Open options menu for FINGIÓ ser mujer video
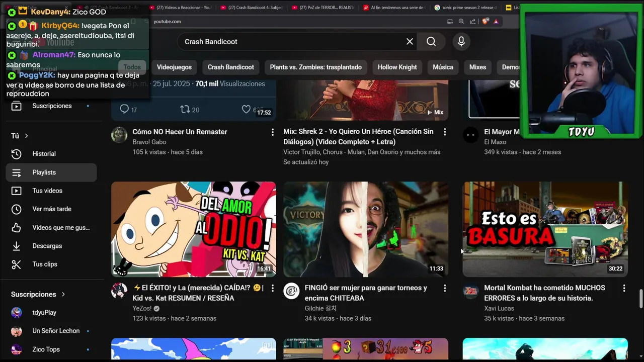 (x=445, y=289)
